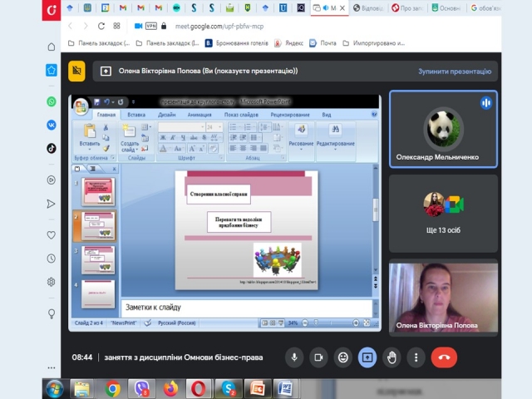Click the Windows Start button
Screen dimensions: 532x399
tap(55, 388)
